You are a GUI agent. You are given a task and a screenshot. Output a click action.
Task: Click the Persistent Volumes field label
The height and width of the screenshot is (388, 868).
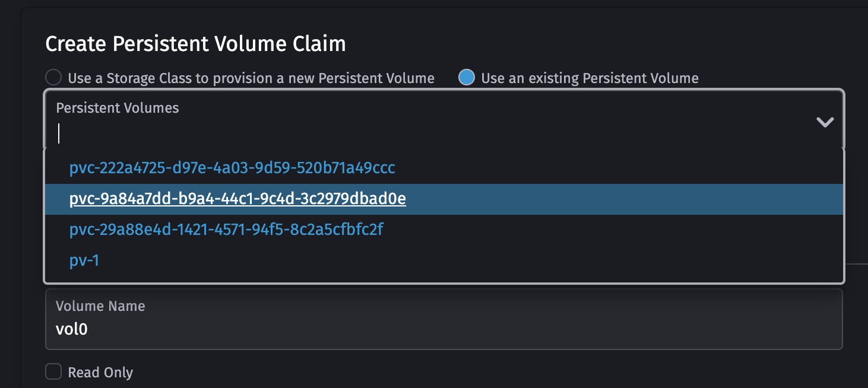click(x=117, y=108)
